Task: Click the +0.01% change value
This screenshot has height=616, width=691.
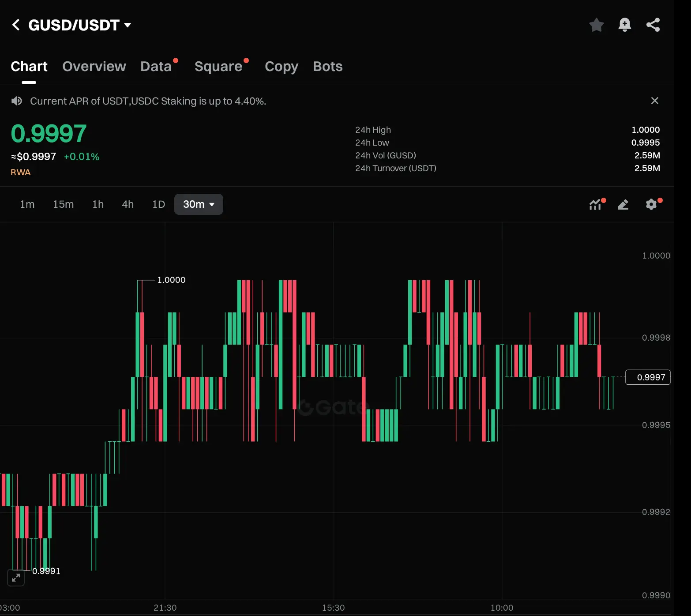Action: click(x=82, y=157)
